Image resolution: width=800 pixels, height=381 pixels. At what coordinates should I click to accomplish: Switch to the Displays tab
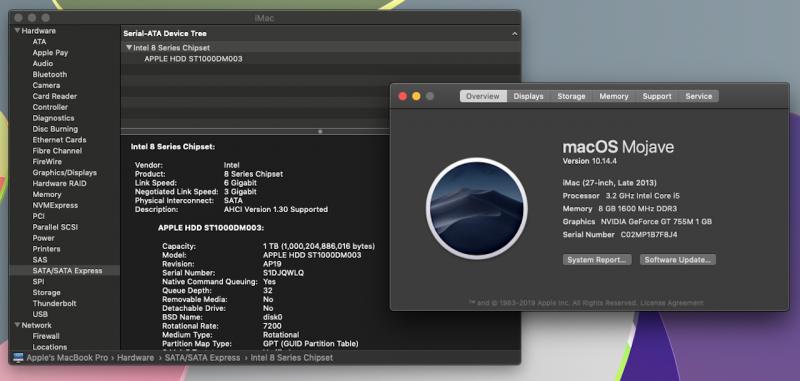(x=528, y=96)
